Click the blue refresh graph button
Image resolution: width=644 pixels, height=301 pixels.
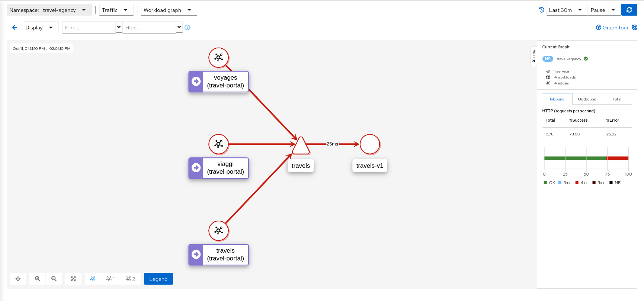(x=629, y=10)
